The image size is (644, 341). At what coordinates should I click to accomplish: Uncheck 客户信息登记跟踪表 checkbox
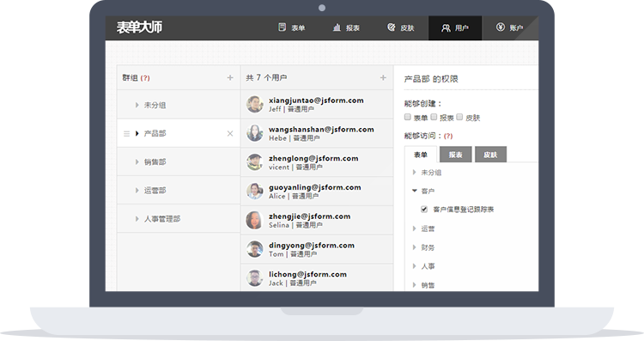pyautogui.click(x=424, y=210)
